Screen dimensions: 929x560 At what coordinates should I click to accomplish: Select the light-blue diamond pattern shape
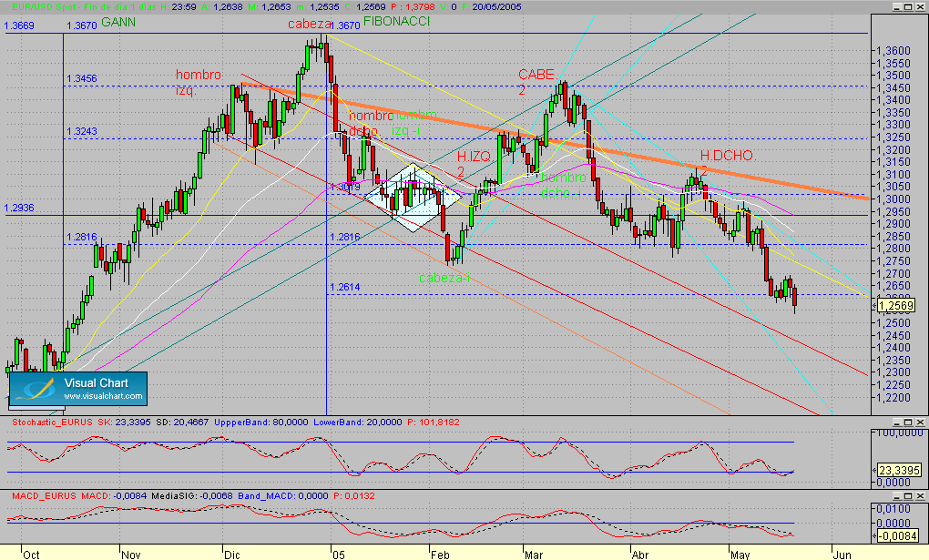[x=413, y=198]
